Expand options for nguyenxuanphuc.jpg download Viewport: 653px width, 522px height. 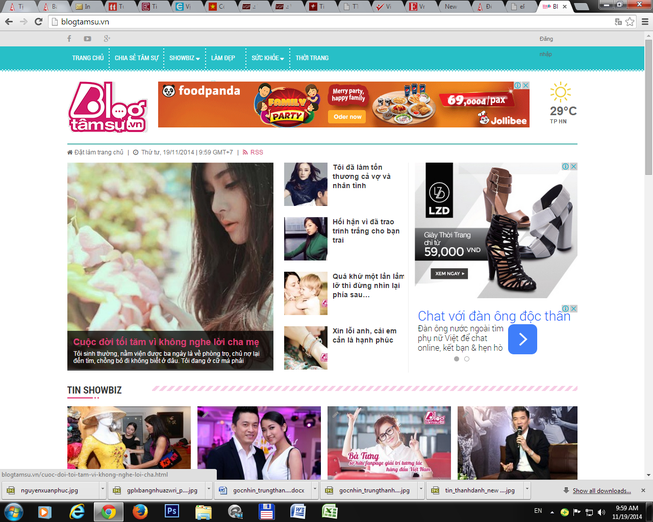pos(102,490)
